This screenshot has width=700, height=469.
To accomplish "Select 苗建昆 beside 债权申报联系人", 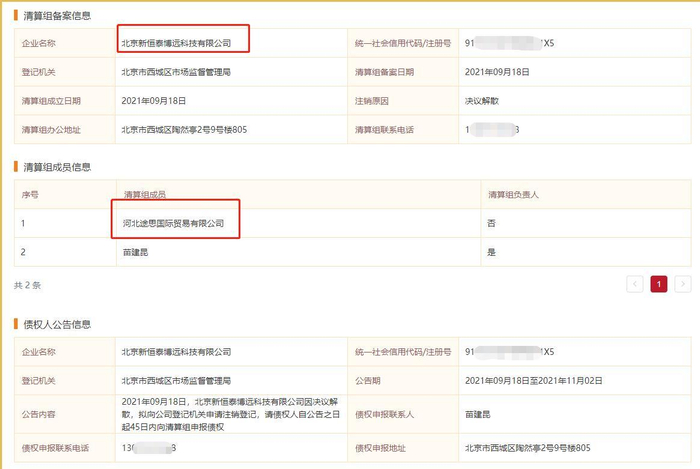I will [477, 414].
